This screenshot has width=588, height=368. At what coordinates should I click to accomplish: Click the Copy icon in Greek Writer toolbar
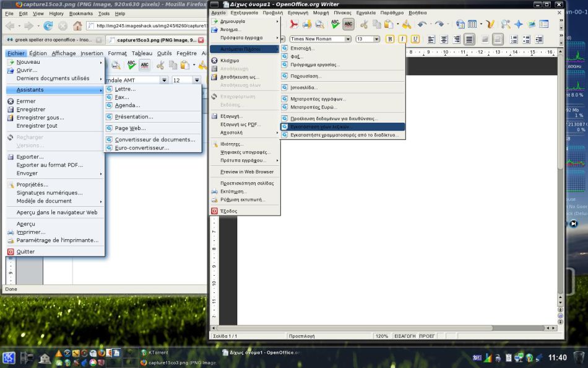coord(376,24)
